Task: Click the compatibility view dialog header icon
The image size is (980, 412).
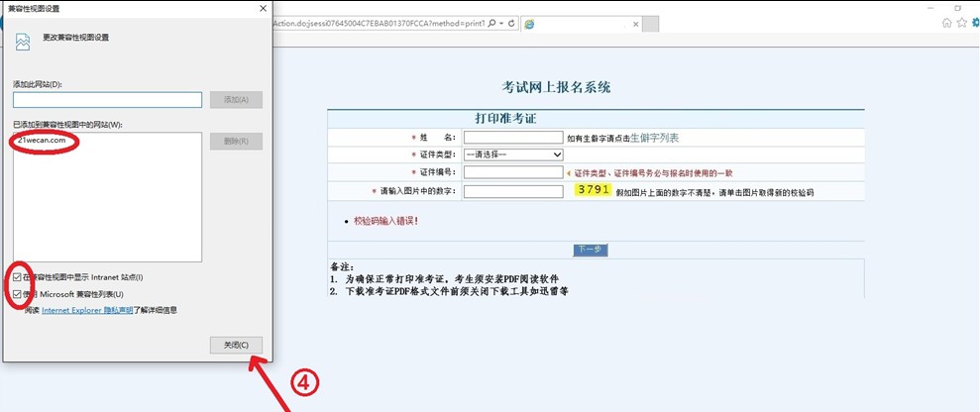Action: tap(23, 40)
